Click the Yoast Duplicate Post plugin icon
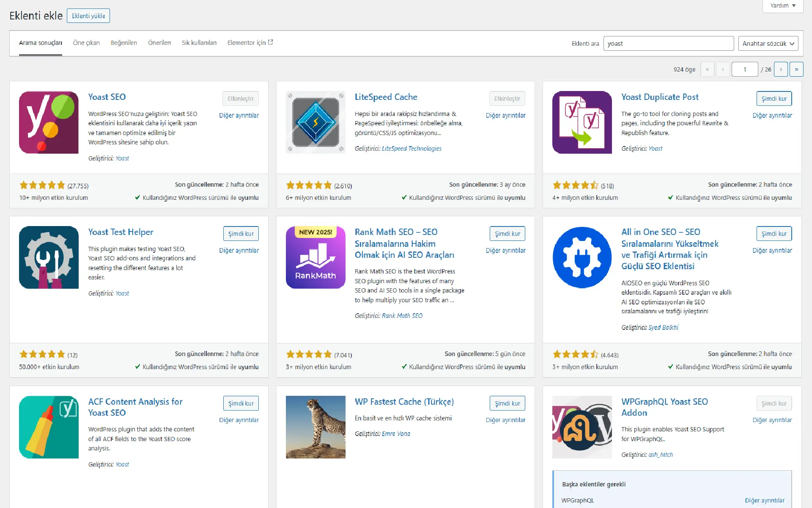Image resolution: width=812 pixels, height=508 pixels. [582, 122]
